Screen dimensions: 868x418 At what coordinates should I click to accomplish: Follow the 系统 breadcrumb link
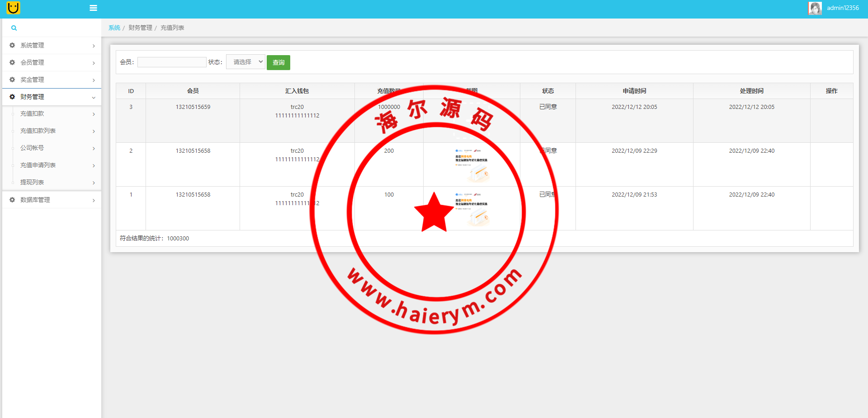click(114, 28)
